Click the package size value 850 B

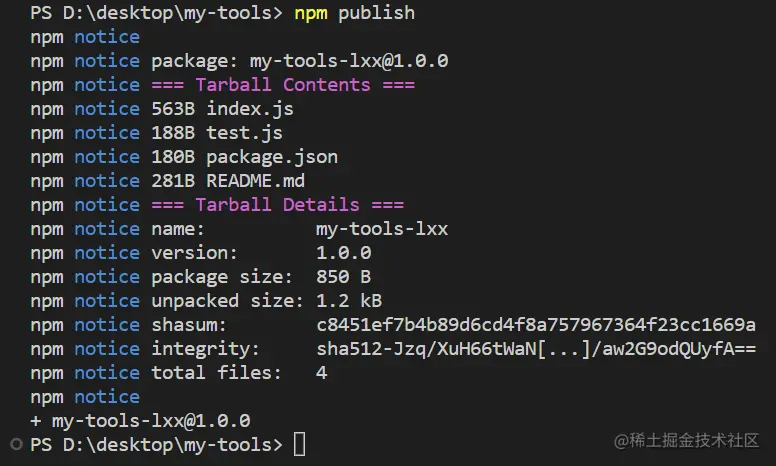343,277
